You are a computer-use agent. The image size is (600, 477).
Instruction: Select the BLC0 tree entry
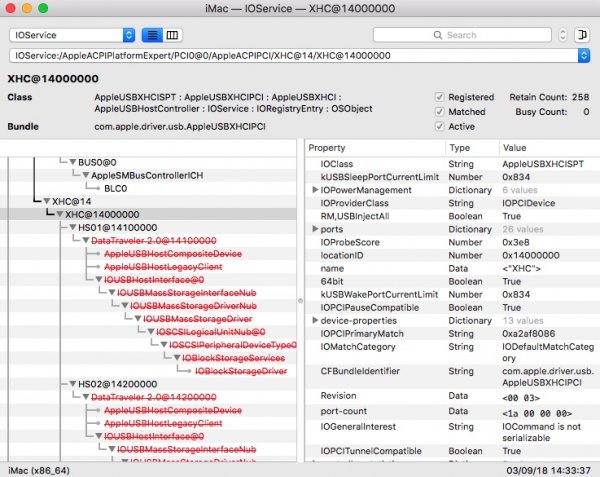pyautogui.click(x=116, y=189)
